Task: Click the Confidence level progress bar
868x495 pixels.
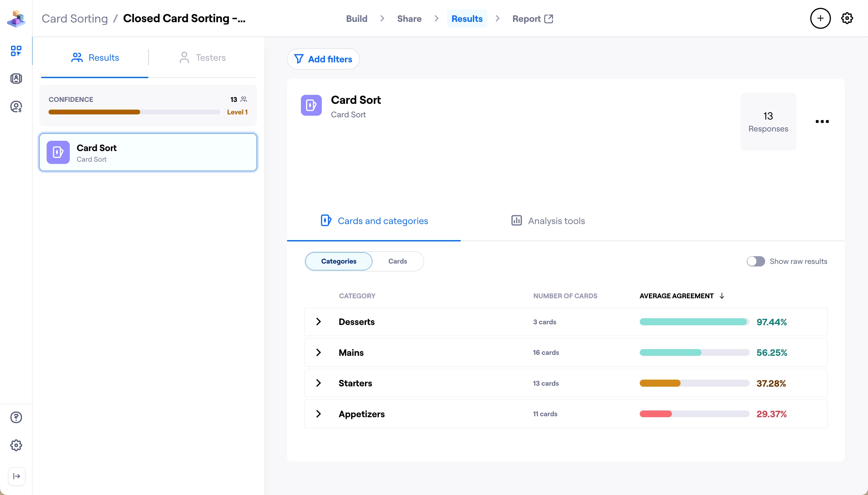Action: pos(134,112)
